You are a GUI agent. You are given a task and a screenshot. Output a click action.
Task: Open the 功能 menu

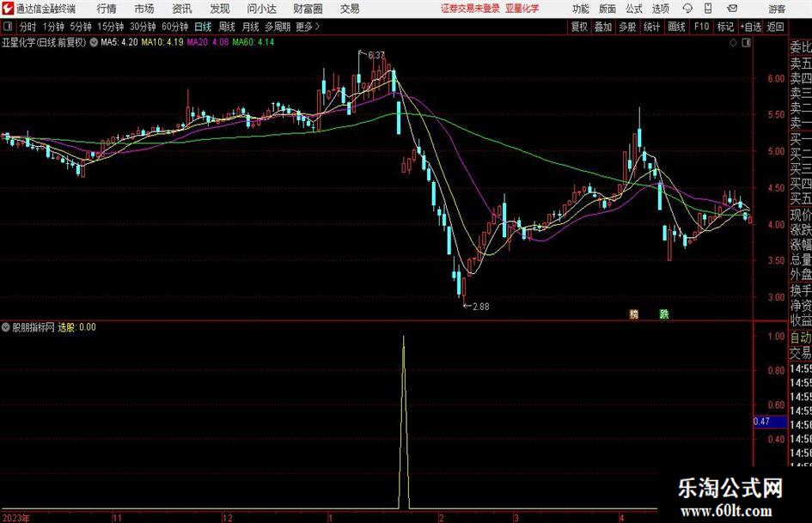[581, 9]
